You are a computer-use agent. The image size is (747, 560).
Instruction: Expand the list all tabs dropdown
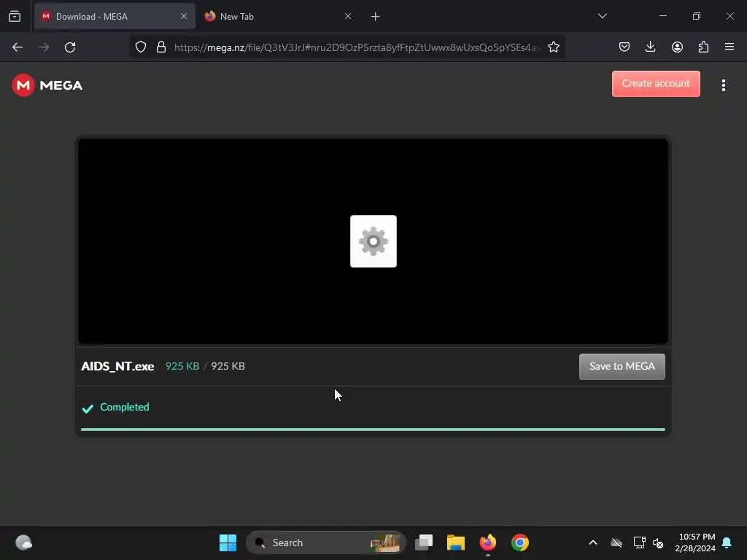click(x=602, y=16)
